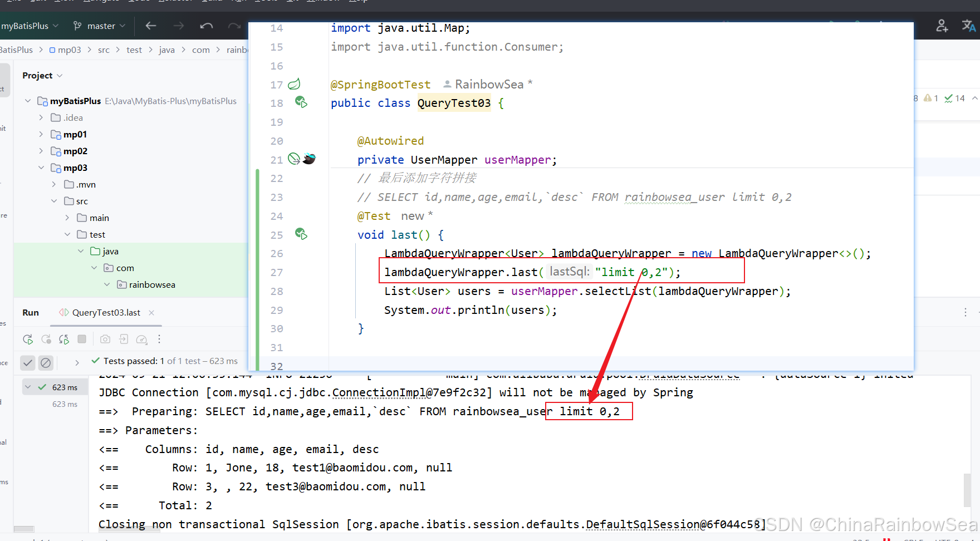The width and height of the screenshot is (980, 541).
Task: Open the myBatisPlus project dropdown
Action: click(x=30, y=26)
